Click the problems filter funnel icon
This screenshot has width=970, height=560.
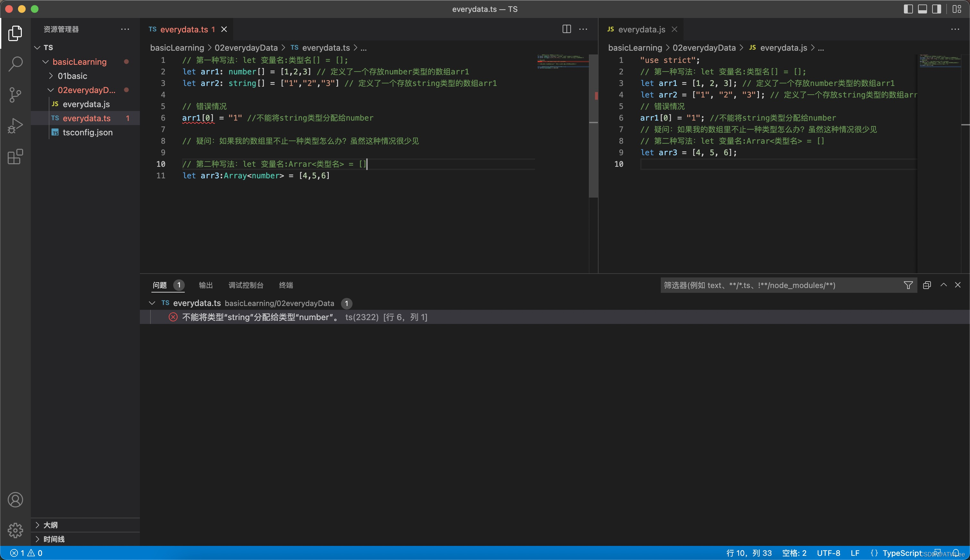(908, 285)
